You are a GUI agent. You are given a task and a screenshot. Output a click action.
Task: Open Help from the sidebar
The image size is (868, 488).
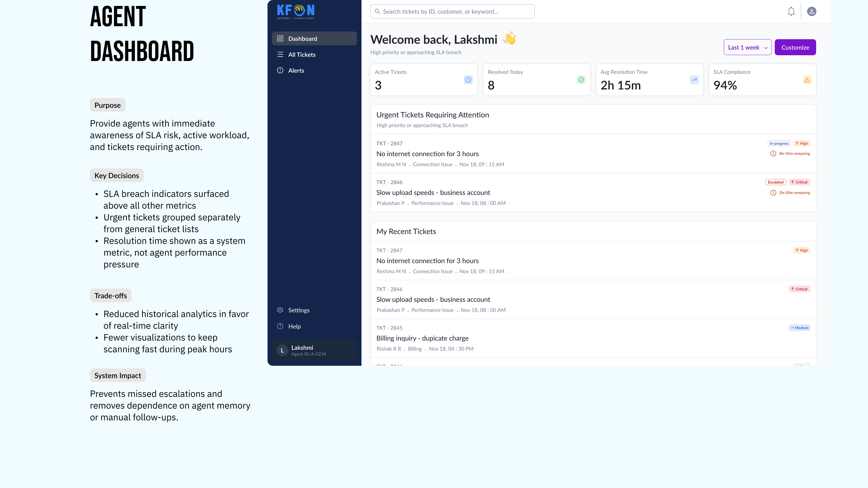314,326
